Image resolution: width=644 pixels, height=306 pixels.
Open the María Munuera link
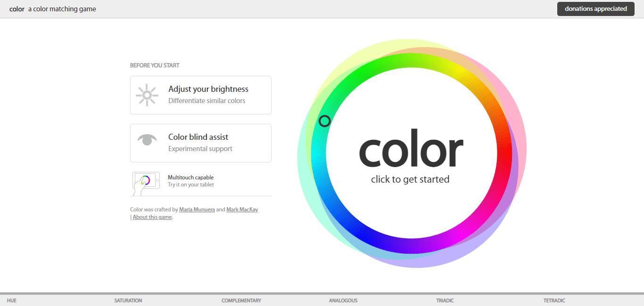point(197,209)
